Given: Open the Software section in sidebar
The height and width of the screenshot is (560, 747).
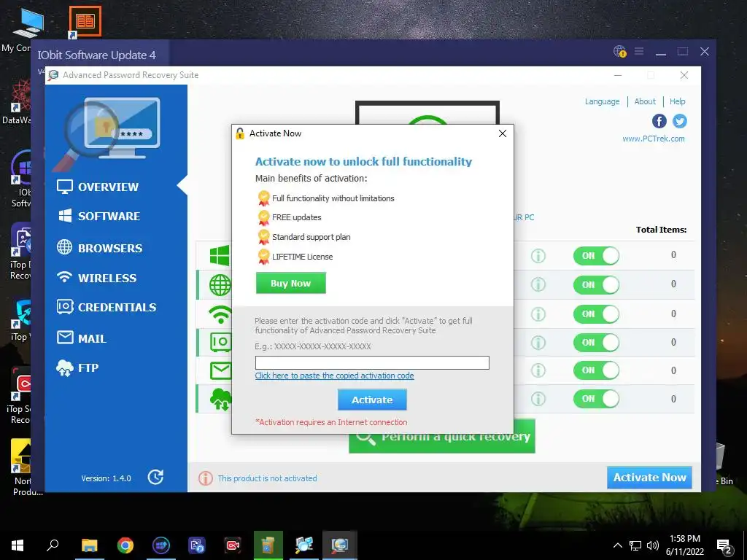Looking at the screenshot, I should click(x=98, y=216).
